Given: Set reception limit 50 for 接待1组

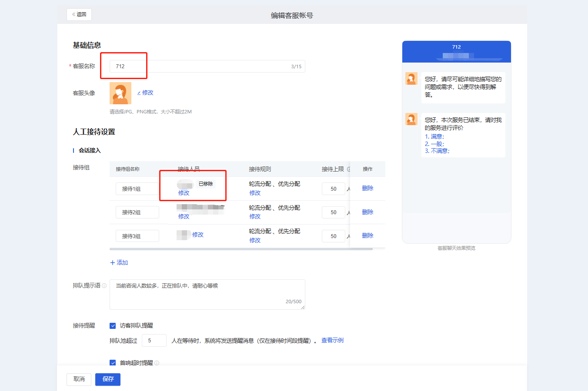Looking at the screenshot, I should [334, 189].
